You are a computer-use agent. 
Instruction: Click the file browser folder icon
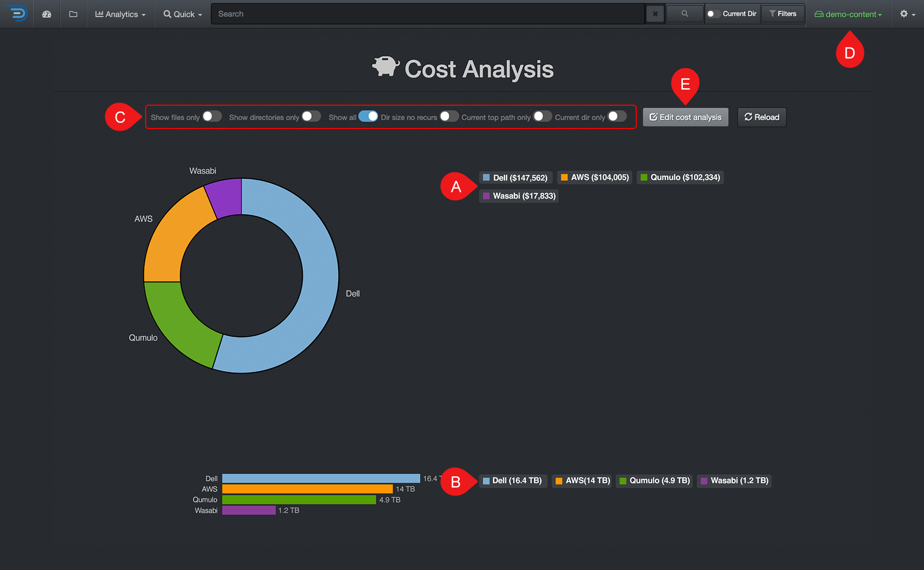coord(73,14)
